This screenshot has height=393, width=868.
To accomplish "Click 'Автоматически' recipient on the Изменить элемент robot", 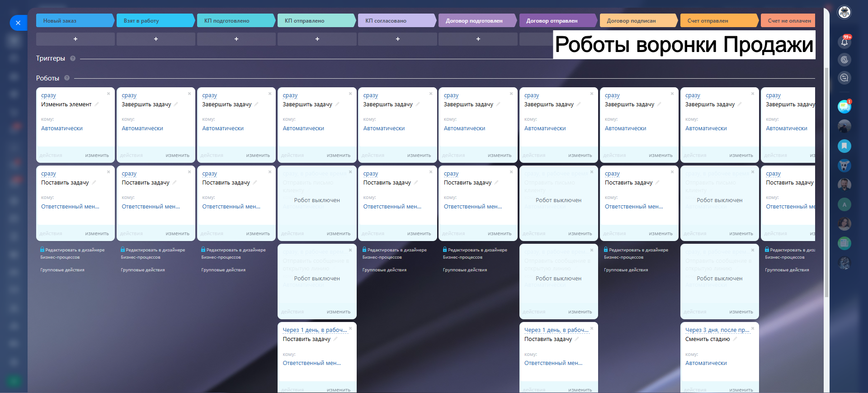I will (x=62, y=128).
